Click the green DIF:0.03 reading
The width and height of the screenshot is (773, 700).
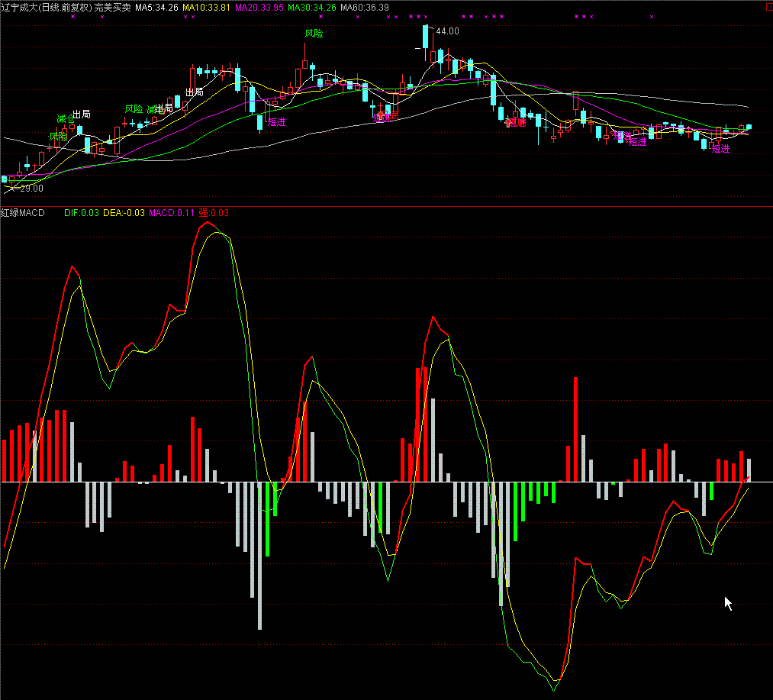(82, 213)
